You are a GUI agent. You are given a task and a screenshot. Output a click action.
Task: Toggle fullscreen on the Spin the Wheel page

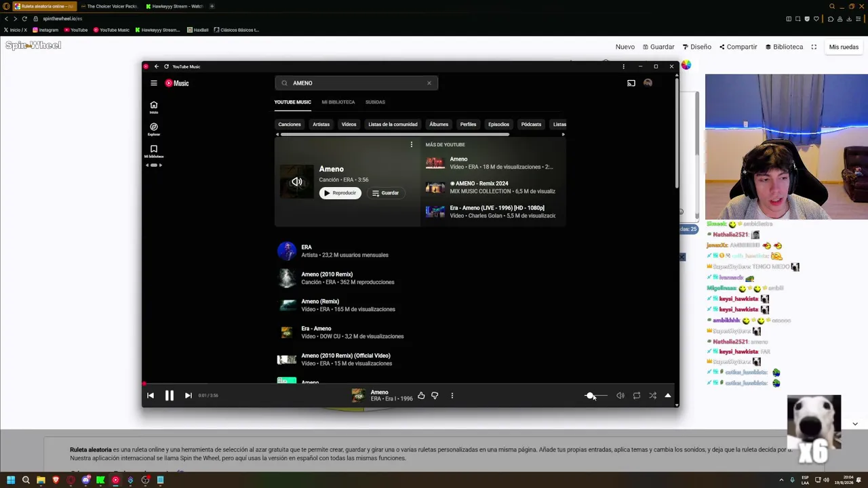coord(814,47)
